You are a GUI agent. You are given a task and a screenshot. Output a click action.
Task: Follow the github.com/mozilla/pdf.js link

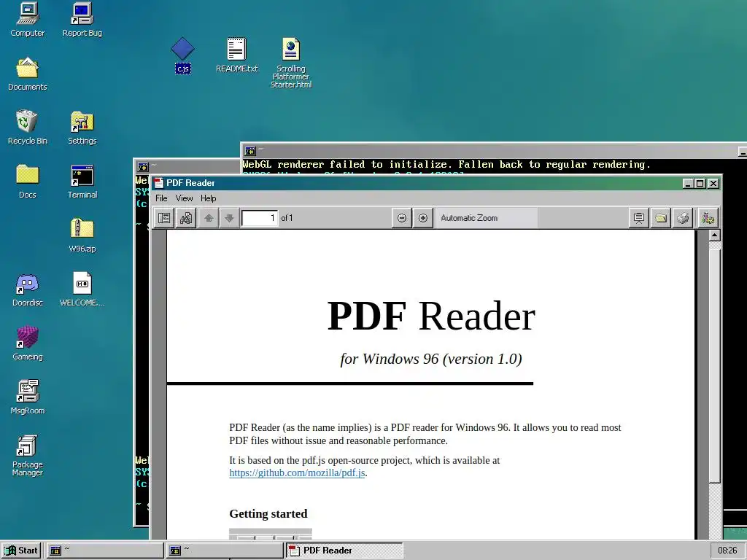(x=298, y=472)
